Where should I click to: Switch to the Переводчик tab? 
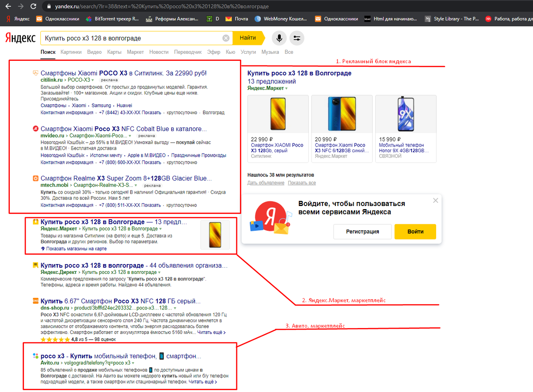coord(188,52)
